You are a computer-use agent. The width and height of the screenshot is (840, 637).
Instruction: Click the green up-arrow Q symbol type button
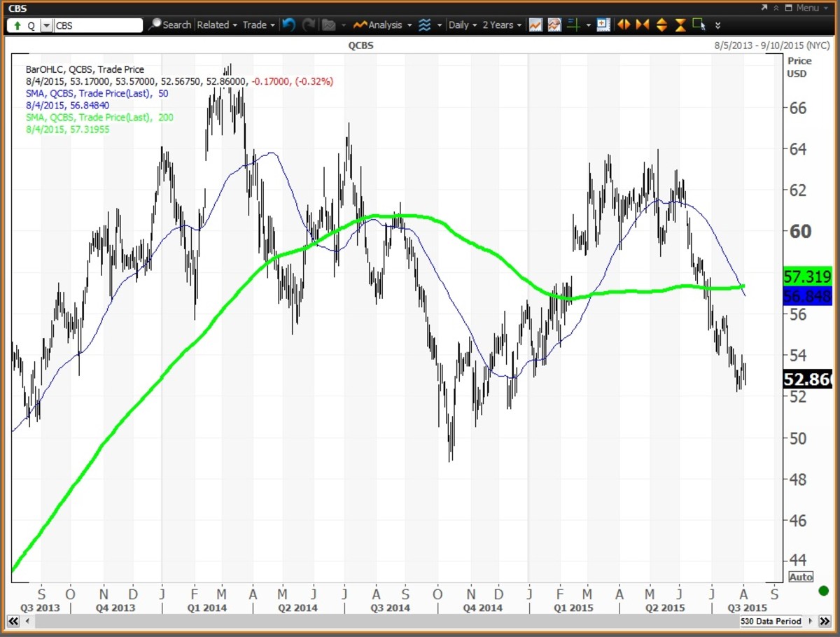(x=23, y=25)
